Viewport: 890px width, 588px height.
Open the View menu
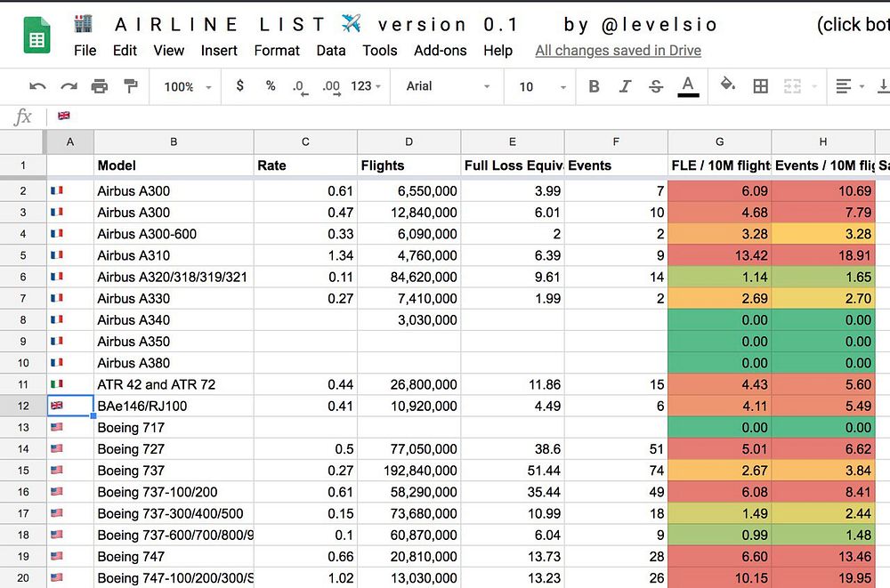tap(168, 51)
